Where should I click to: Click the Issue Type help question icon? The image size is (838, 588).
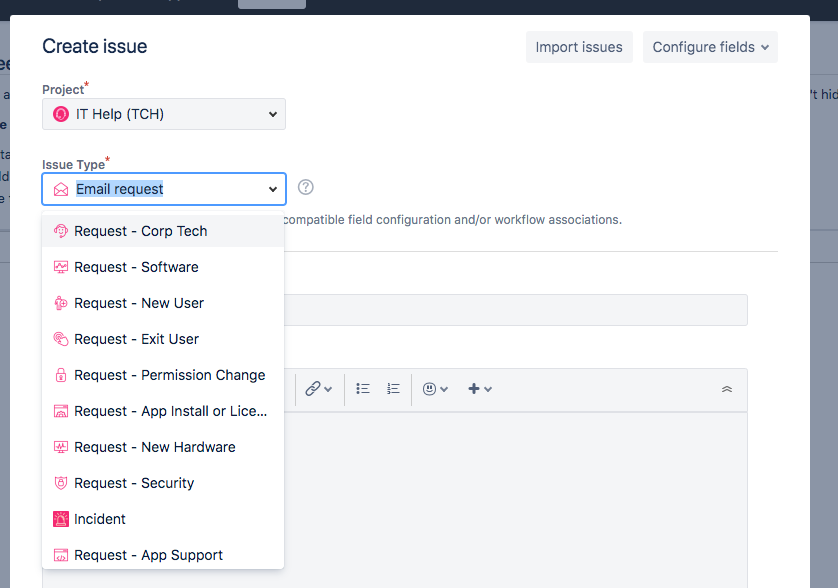306,187
